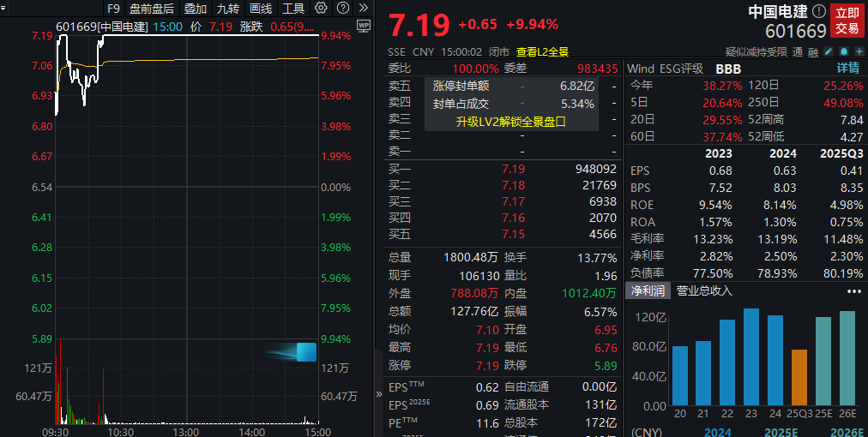
Task: Click the 外盘 value 788.08万
Action: 474,293
